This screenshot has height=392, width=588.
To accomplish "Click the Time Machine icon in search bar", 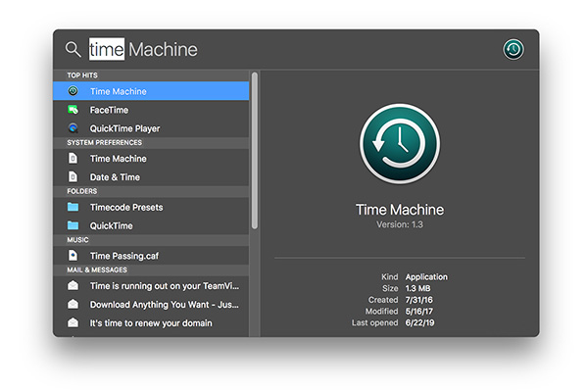I will 513,49.
